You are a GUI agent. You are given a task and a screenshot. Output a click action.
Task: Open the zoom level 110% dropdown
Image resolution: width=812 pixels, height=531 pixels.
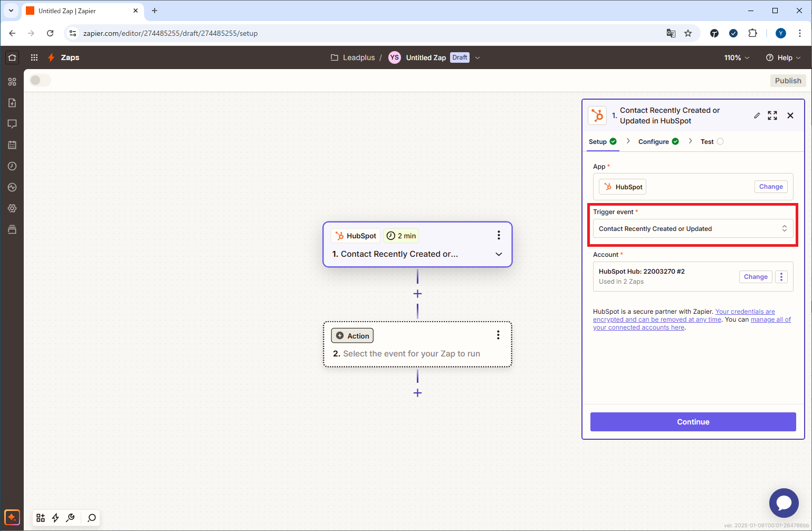(x=737, y=57)
